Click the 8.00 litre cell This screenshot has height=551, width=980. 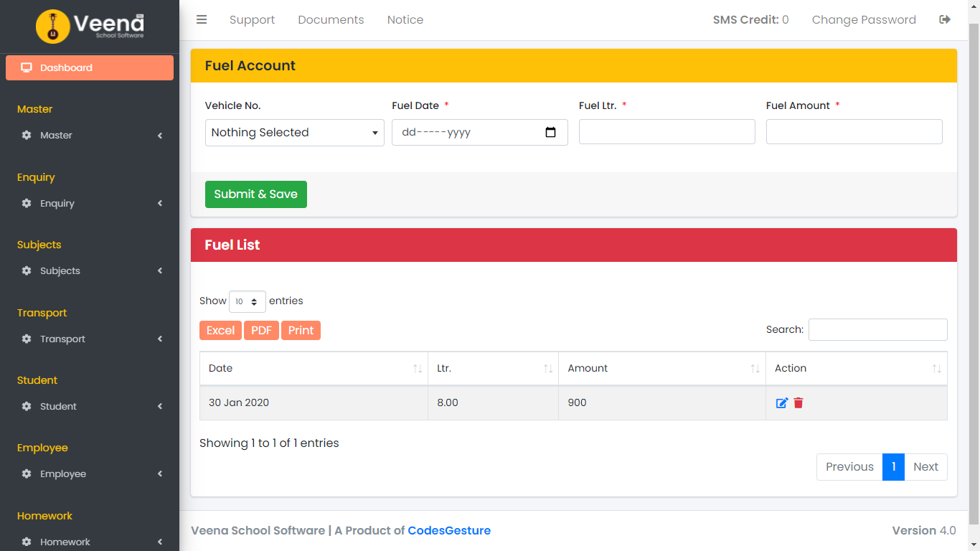(x=494, y=403)
